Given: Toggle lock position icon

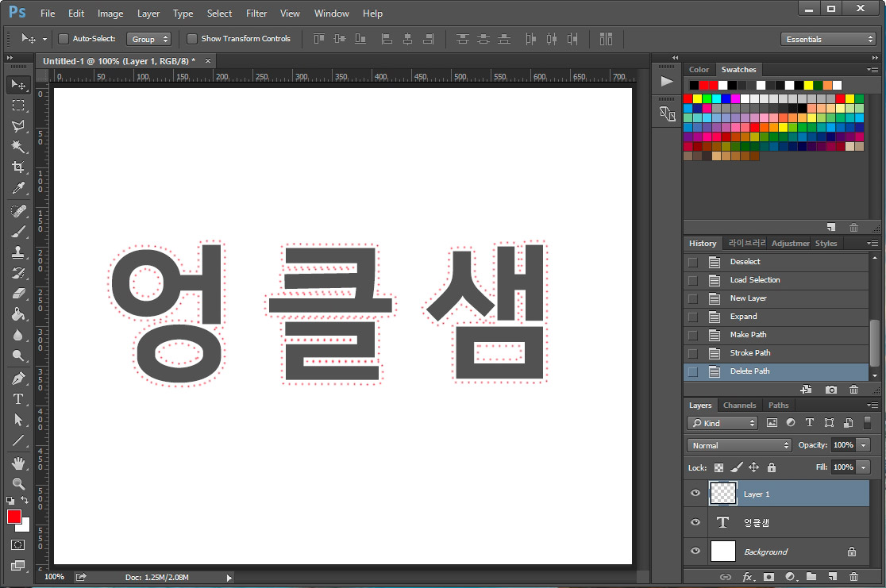Looking at the screenshot, I should tap(753, 467).
